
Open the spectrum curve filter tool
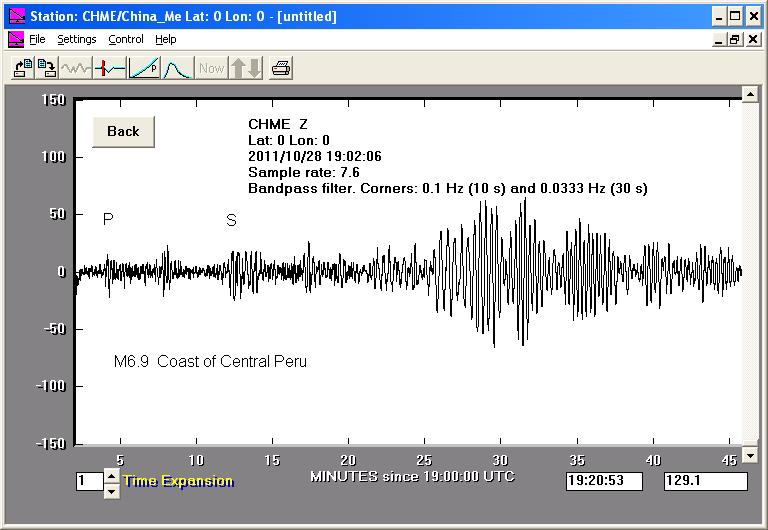(177, 68)
